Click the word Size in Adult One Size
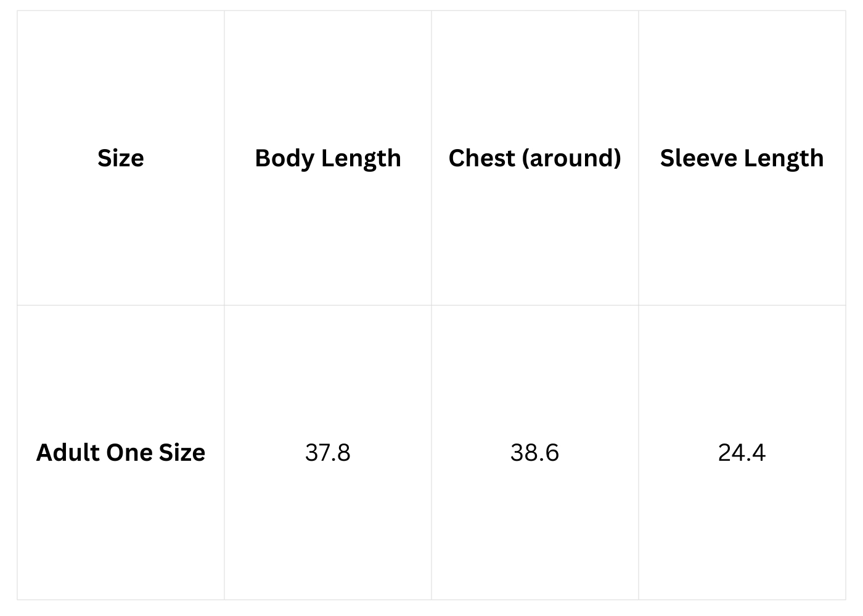The height and width of the screenshot is (616, 863). [182, 453]
